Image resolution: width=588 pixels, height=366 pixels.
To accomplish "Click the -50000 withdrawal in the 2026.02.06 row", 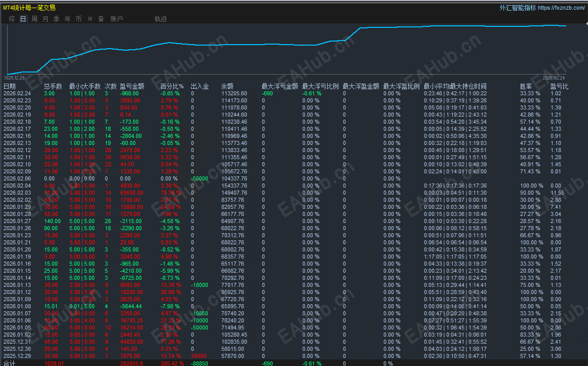I will tap(200, 178).
